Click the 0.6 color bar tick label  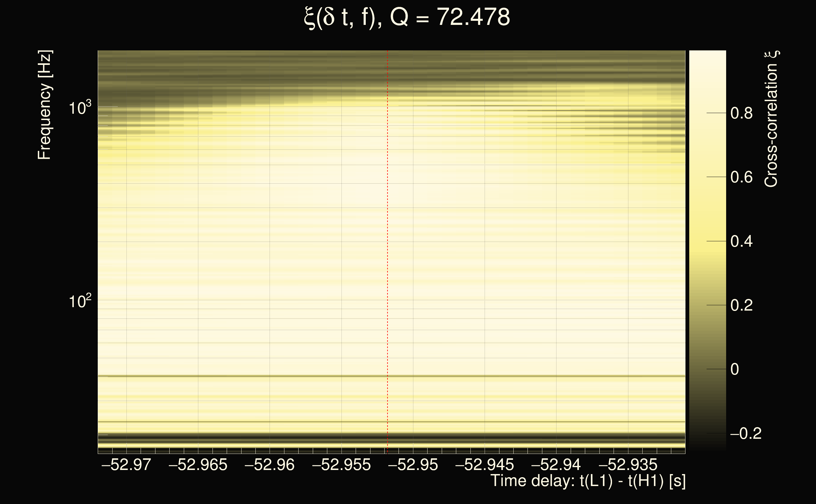click(x=741, y=177)
